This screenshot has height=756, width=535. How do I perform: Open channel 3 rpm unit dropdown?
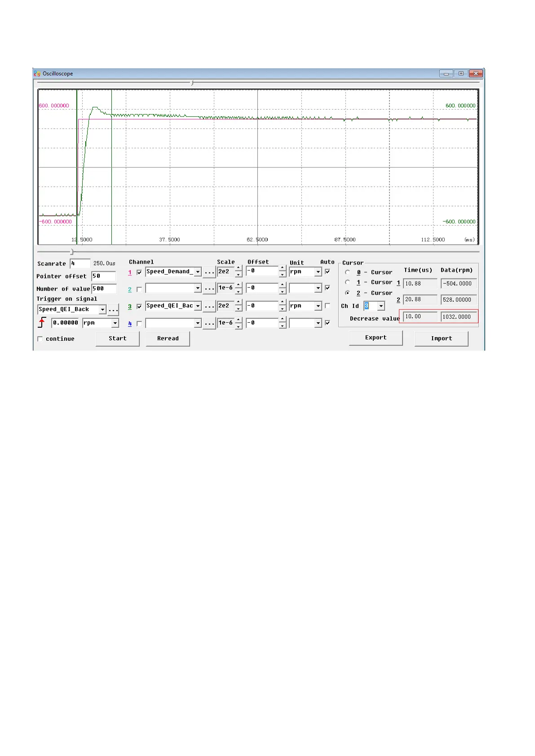pyautogui.click(x=318, y=306)
